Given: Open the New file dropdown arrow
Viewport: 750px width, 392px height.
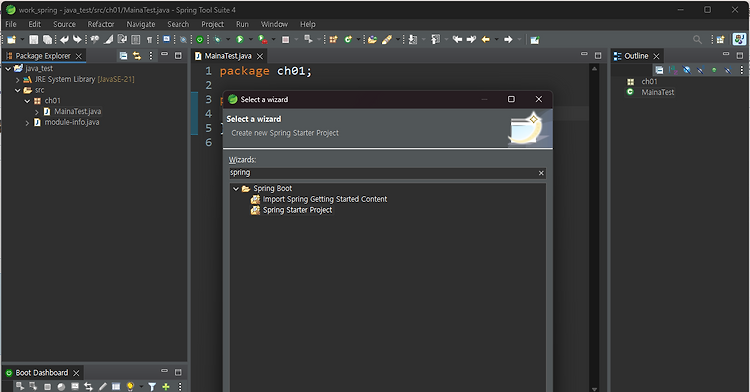Looking at the screenshot, I should [22, 40].
